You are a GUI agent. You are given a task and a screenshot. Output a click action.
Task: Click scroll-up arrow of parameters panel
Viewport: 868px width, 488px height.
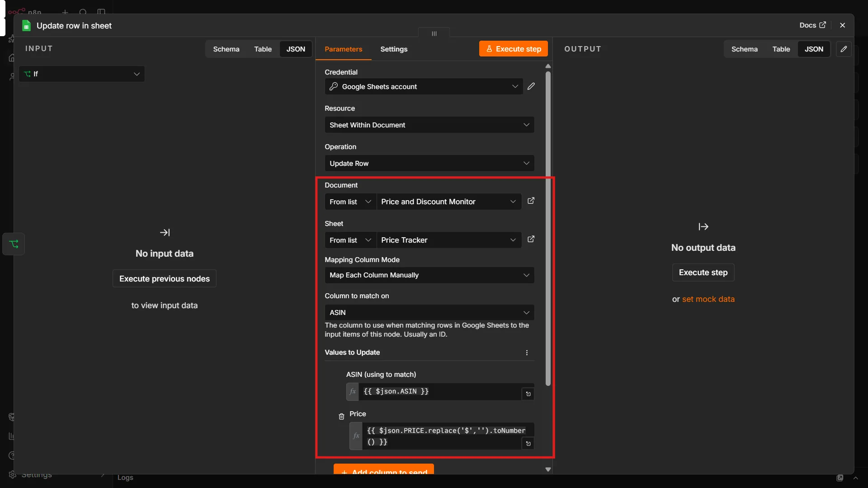(x=548, y=66)
